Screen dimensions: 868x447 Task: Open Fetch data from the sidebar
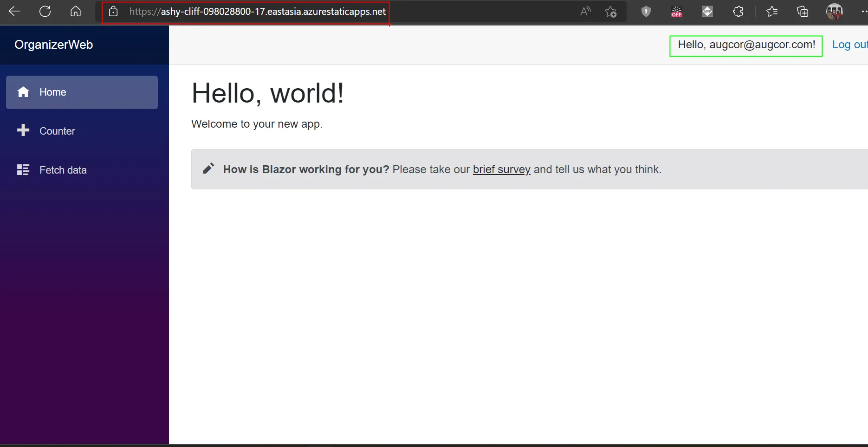63,170
